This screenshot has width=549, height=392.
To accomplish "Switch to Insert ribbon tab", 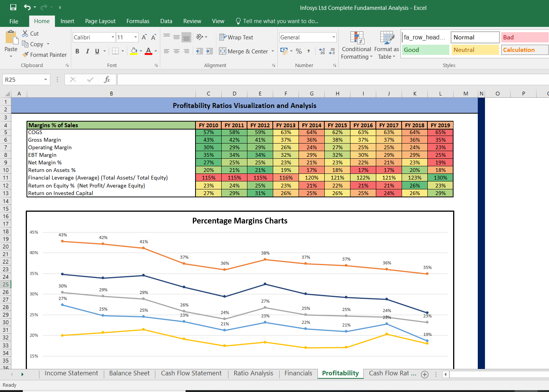I will 67,21.
